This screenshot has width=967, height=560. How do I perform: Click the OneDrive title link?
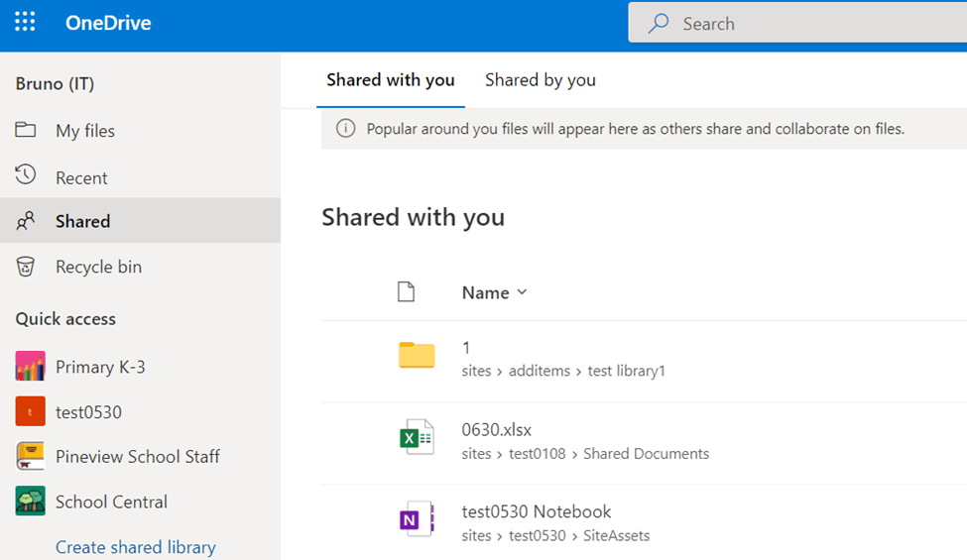coord(108,23)
